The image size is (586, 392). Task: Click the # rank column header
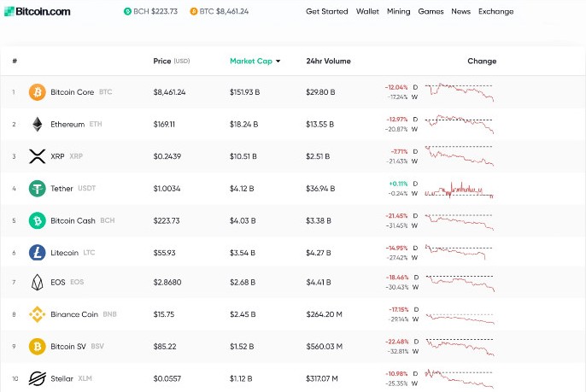(x=15, y=61)
